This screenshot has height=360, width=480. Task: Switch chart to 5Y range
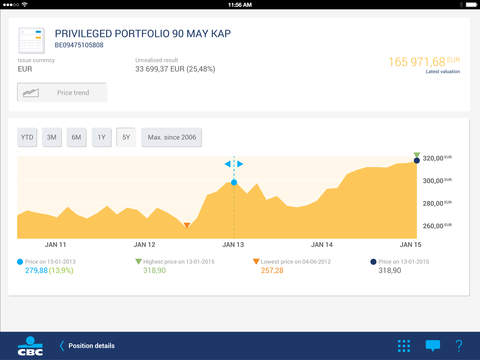(x=126, y=137)
